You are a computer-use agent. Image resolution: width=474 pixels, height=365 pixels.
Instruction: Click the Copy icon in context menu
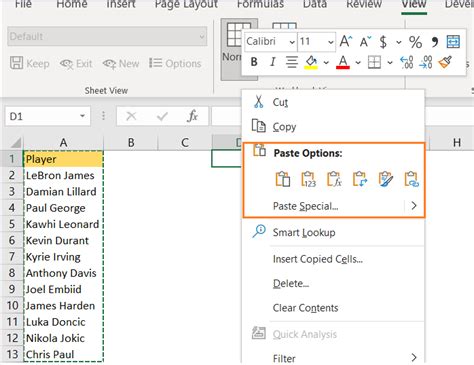point(259,126)
